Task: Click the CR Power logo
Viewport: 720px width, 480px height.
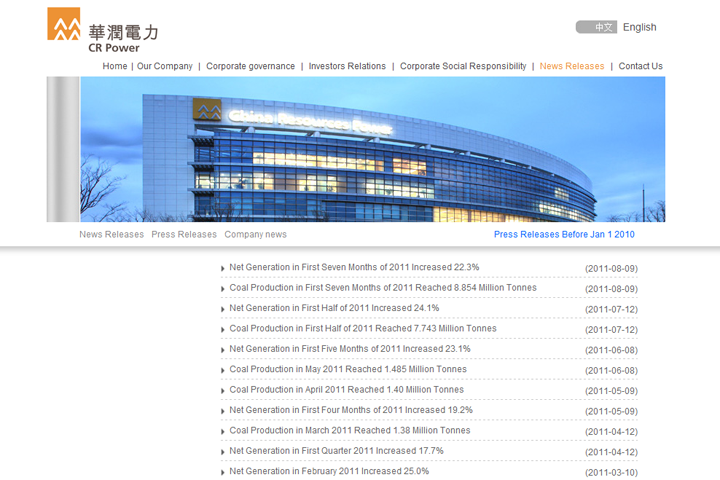Action: click(101, 29)
